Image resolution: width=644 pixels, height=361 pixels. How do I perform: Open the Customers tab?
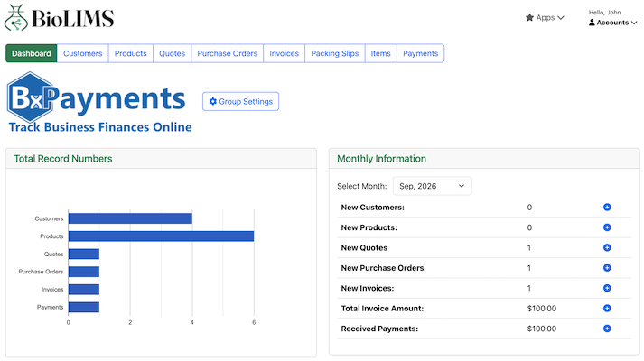click(82, 53)
